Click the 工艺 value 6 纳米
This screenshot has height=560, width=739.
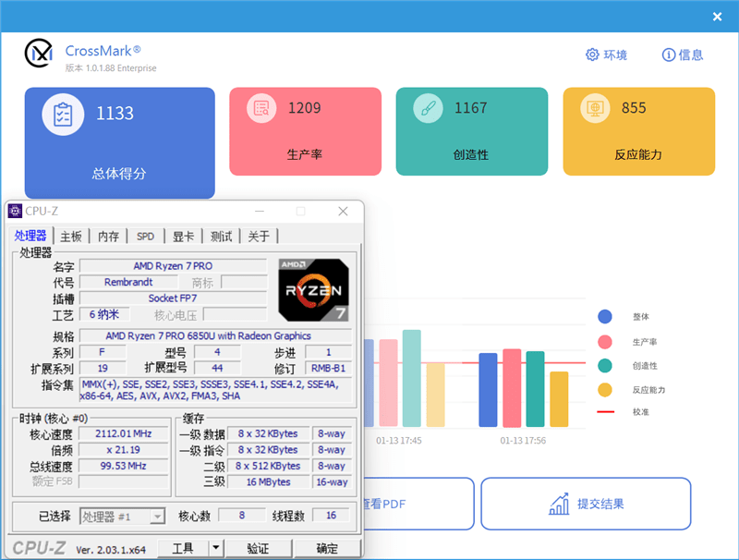(x=104, y=314)
